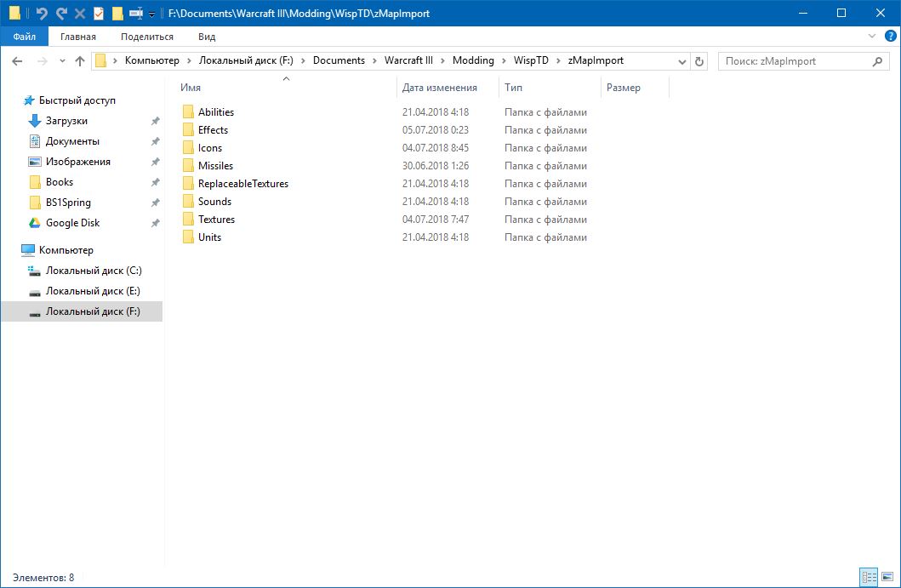This screenshot has height=588, width=901.
Task: Go back with the left arrow button
Action: (17, 61)
